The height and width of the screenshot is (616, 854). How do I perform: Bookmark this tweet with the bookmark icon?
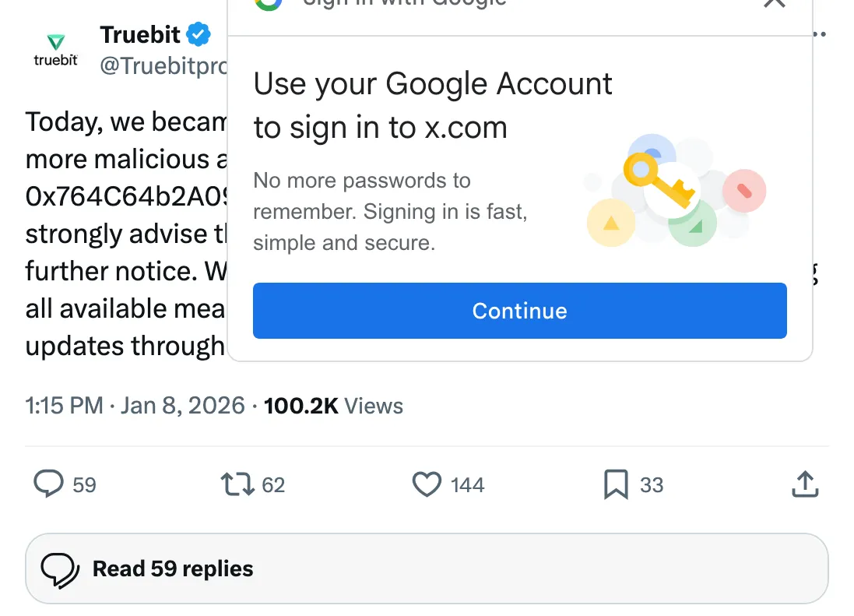point(616,484)
